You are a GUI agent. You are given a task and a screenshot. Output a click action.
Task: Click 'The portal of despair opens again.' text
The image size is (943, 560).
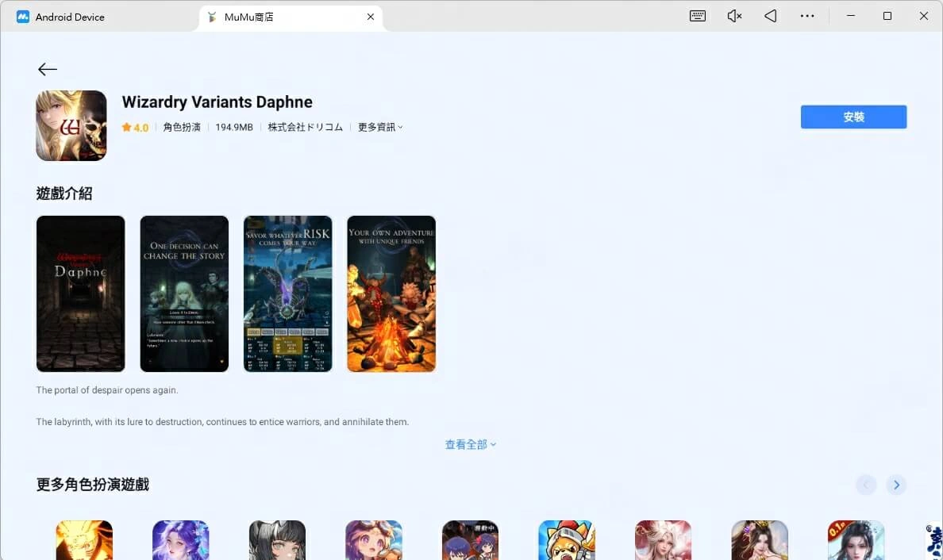click(107, 390)
